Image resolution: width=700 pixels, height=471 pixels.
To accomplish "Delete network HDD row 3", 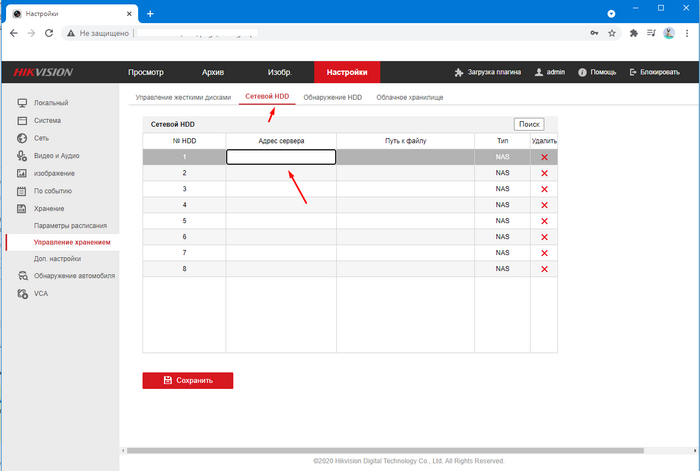I will [x=544, y=189].
